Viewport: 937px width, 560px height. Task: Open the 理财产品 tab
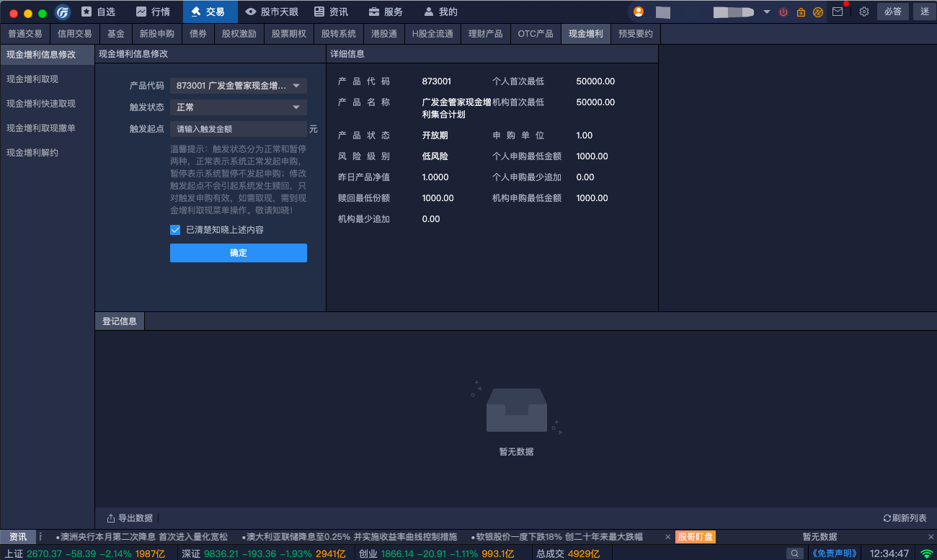[x=486, y=34]
